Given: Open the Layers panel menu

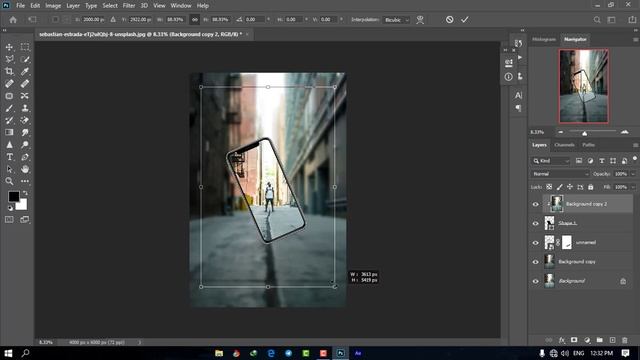Looking at the screenshot, I should [635, 145].
